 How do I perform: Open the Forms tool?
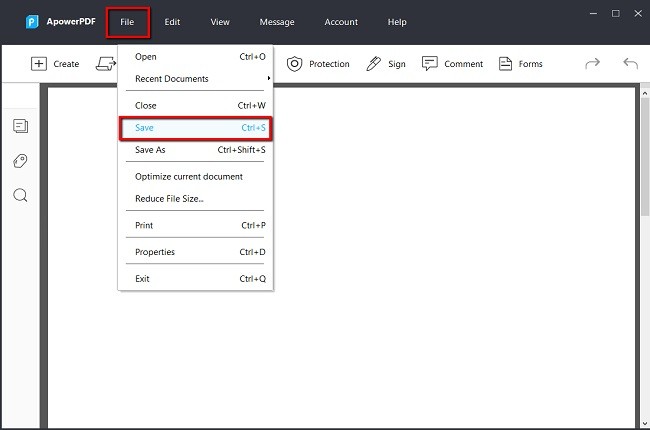pyautogui.click(x=505, y=64)
